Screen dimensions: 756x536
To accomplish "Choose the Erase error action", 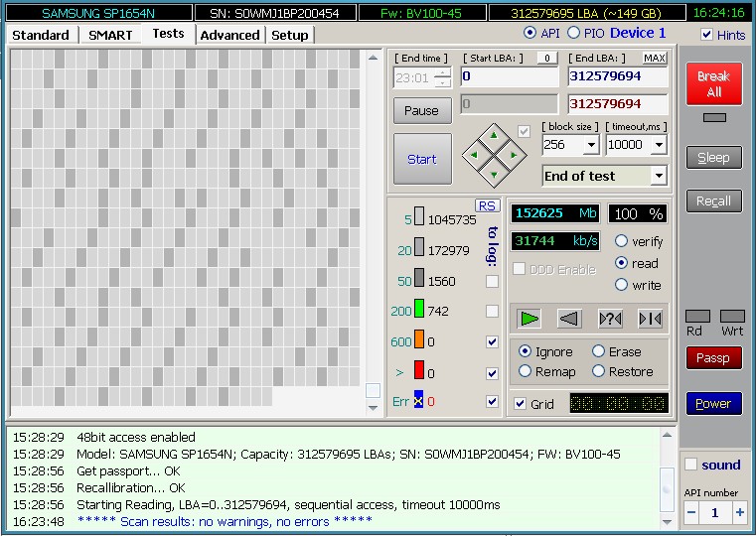I will coord(598,351).
